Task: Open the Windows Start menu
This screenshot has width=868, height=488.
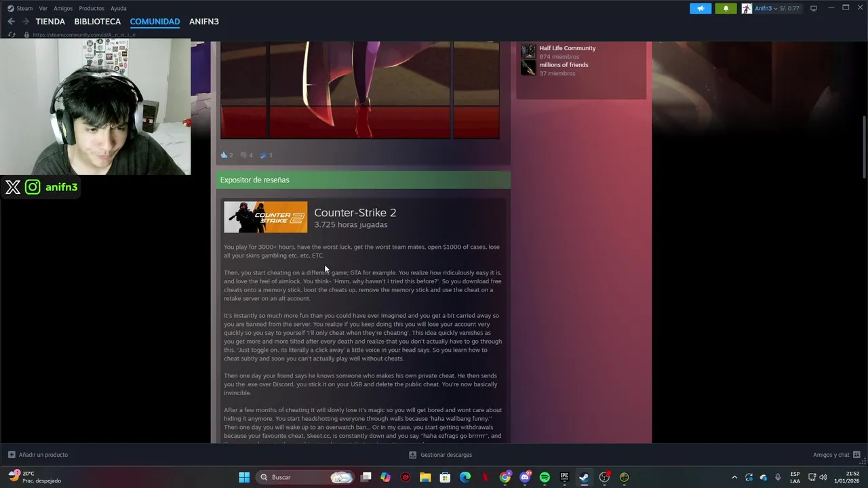Action: (x=244, y=477)
